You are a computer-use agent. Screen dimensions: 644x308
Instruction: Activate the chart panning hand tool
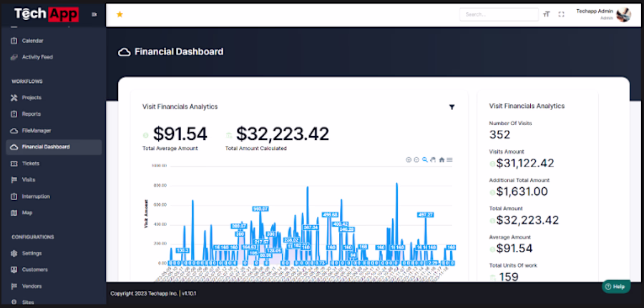(433, 159)
